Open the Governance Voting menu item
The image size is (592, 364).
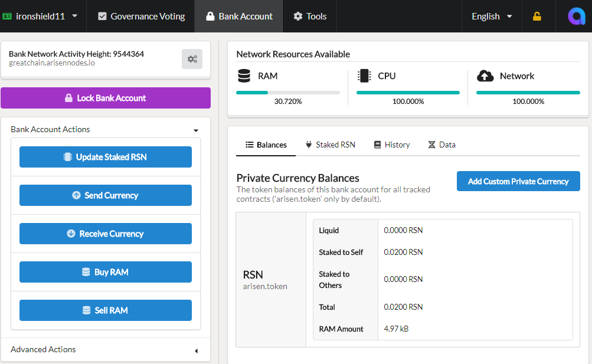pyautogui.click(x=141, y=17)
